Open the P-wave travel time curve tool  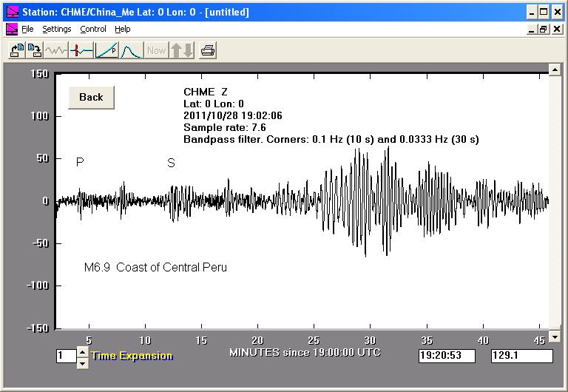tap(106, 50)
